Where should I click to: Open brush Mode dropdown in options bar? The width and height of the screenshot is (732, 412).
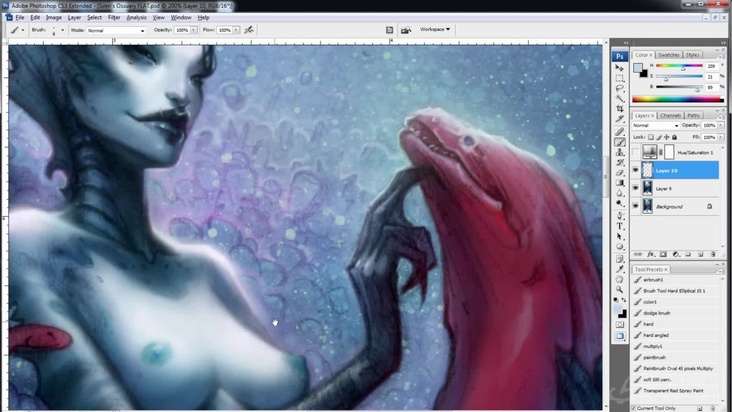[x=116, y=30]
